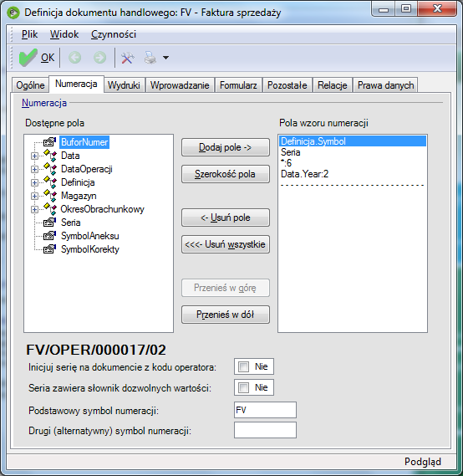The height and width of the screenshot is (476, 463).
Task: Expand the Definicja tree node
Action: click(x=34, y=182)
